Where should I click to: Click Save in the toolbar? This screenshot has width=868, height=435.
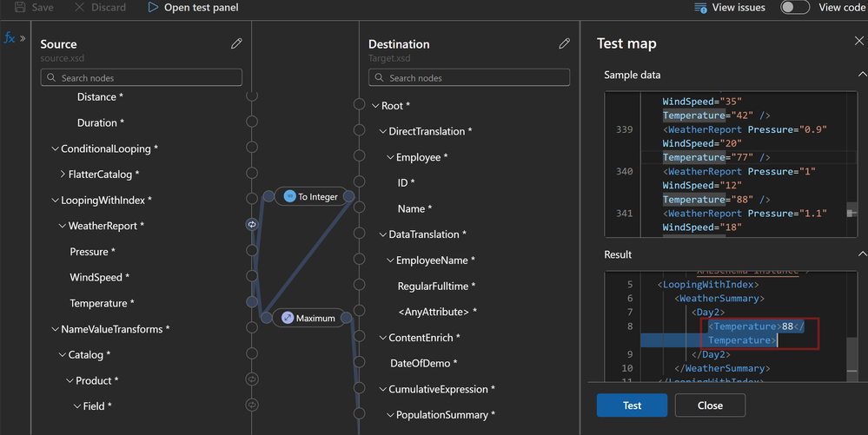pyautogui.click(x=35, y=7)
